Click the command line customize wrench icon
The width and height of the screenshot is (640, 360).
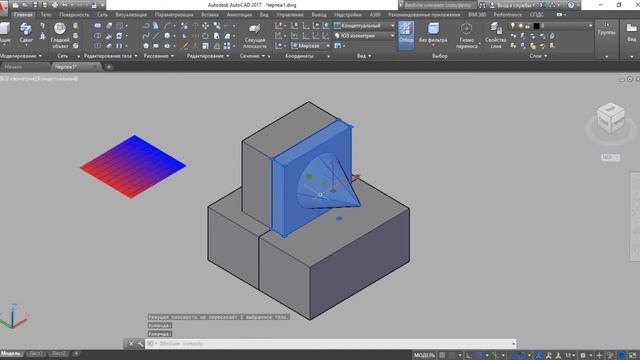(140, 344)
